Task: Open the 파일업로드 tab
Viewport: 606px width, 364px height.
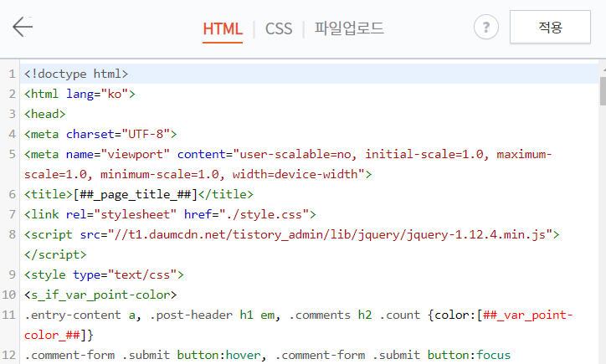Action: coord(348,28)
